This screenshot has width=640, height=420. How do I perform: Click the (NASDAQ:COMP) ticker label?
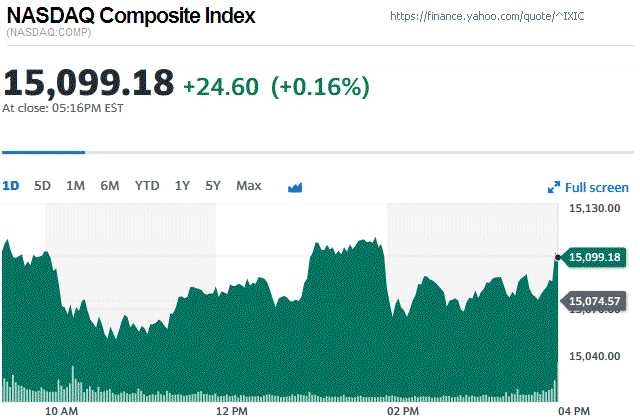pos(48,33)
